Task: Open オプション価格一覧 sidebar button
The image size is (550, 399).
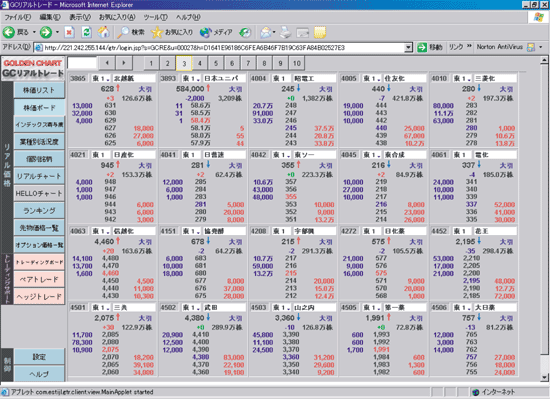Action: click(x=39, y=245)
